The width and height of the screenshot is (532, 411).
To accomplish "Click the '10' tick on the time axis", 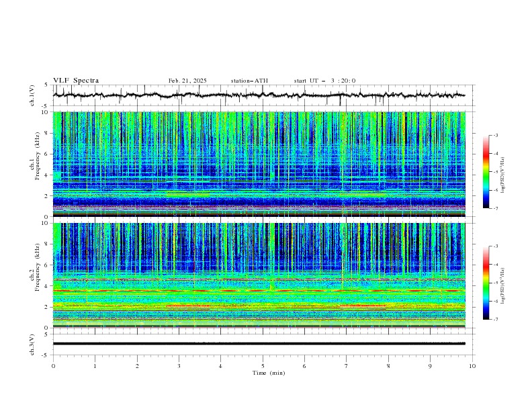I will point(472,366).
